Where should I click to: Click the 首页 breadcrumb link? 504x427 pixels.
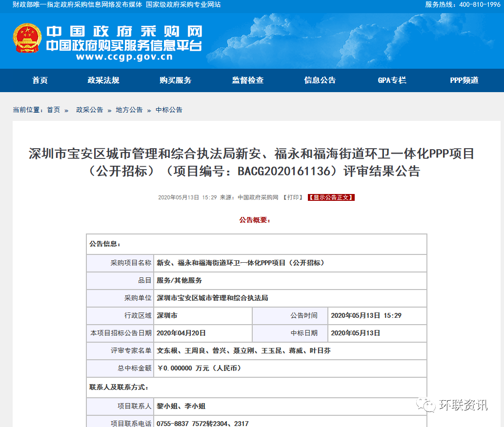(53, 110)
